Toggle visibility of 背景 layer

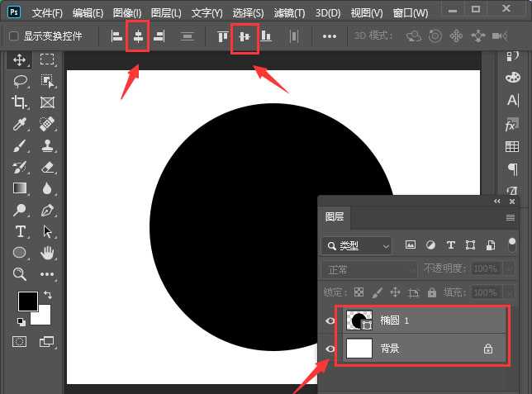pos(331,349)
